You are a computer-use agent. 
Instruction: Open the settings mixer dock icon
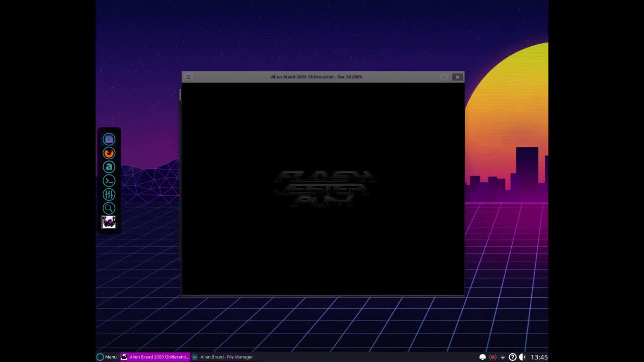109,194
